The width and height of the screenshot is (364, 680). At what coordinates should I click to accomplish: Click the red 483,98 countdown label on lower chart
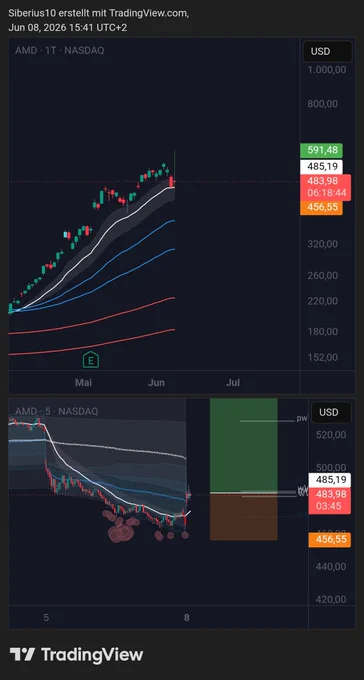[329, 500]
